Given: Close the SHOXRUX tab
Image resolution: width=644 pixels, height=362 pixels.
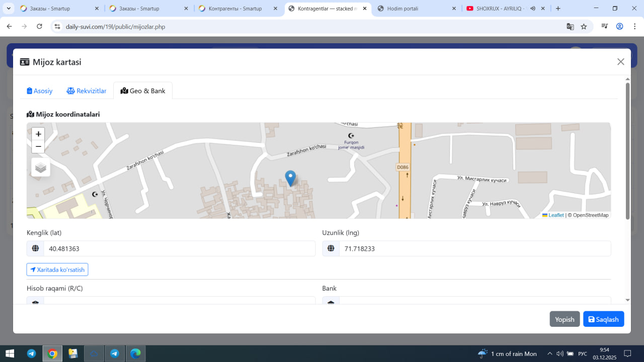Looking at the screenshot, I should [x=543, y=9].
